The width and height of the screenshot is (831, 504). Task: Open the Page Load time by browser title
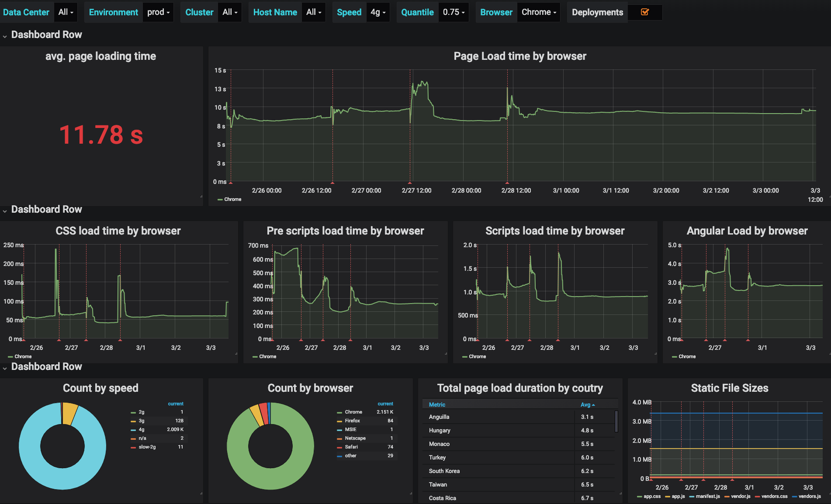[520, 56]
